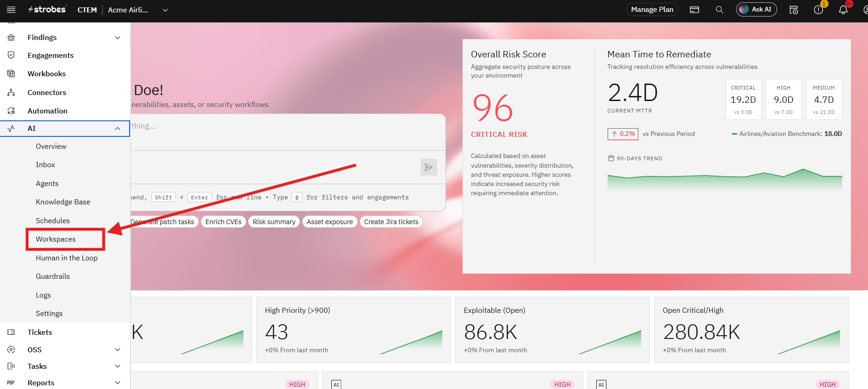The width and height of the screenshot is (868, 389).
Task: Open AI Inbox
Action: tap(45, 165)
